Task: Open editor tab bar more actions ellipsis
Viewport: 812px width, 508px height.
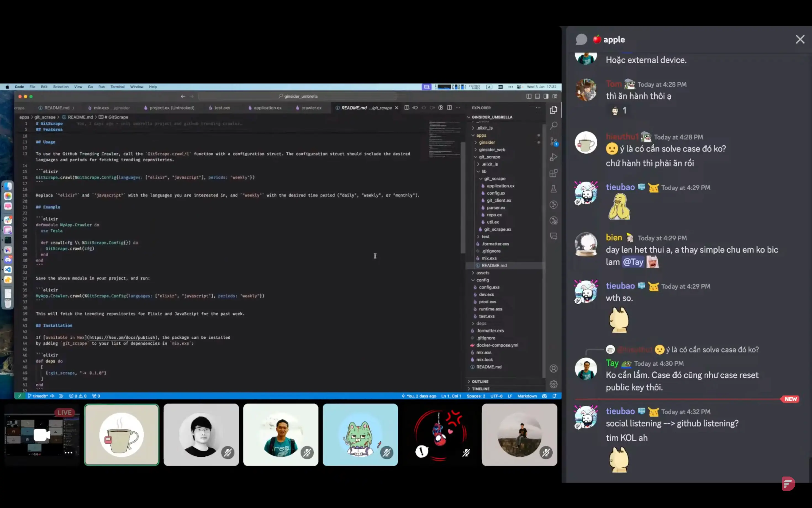Action: (x=458, y=108)
